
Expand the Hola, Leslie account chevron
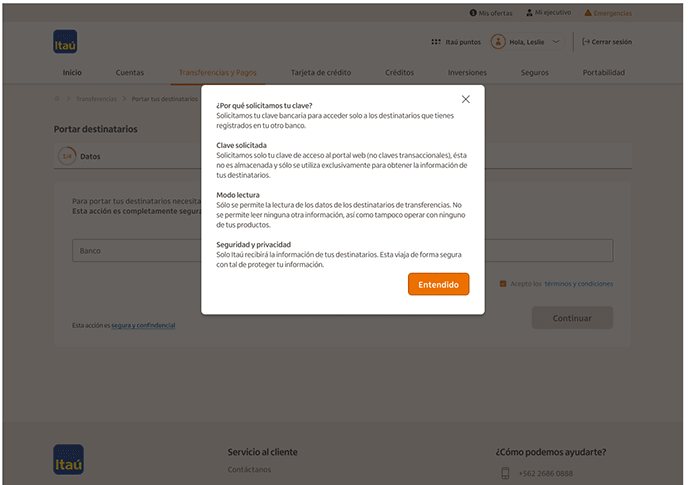[x=555, y=42]
